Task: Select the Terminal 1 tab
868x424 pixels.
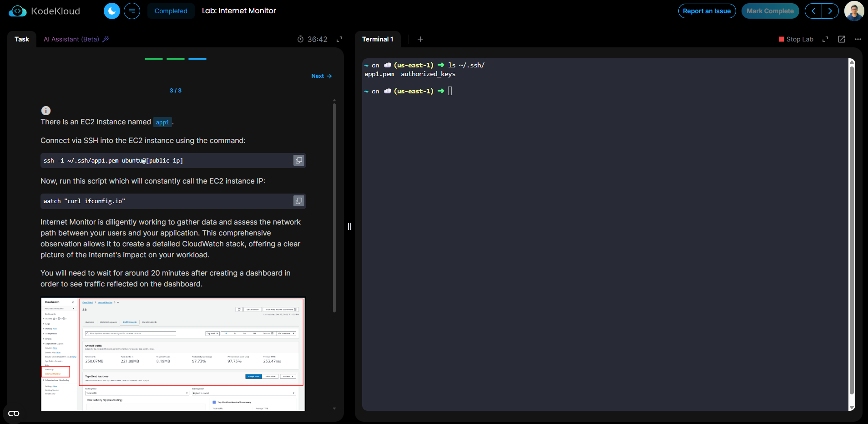Action: coord(378,39)
